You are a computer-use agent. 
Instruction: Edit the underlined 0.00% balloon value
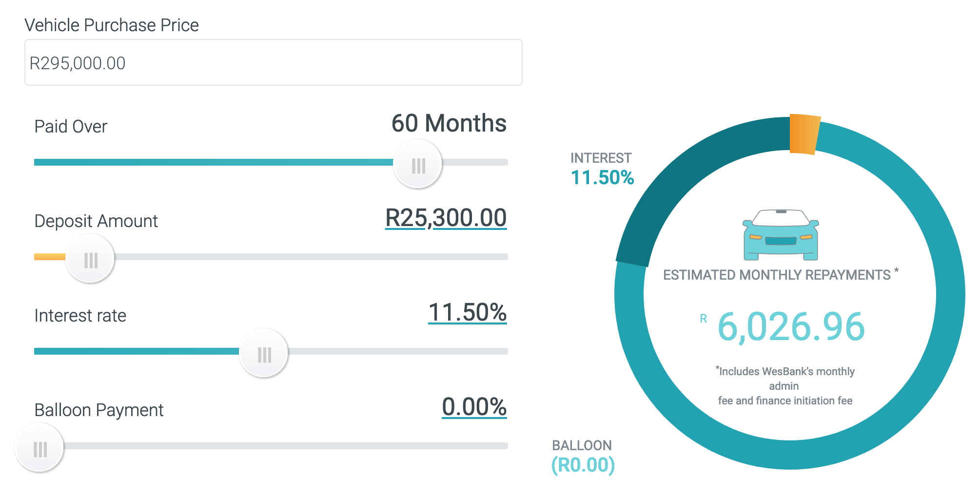pos(474,407)
